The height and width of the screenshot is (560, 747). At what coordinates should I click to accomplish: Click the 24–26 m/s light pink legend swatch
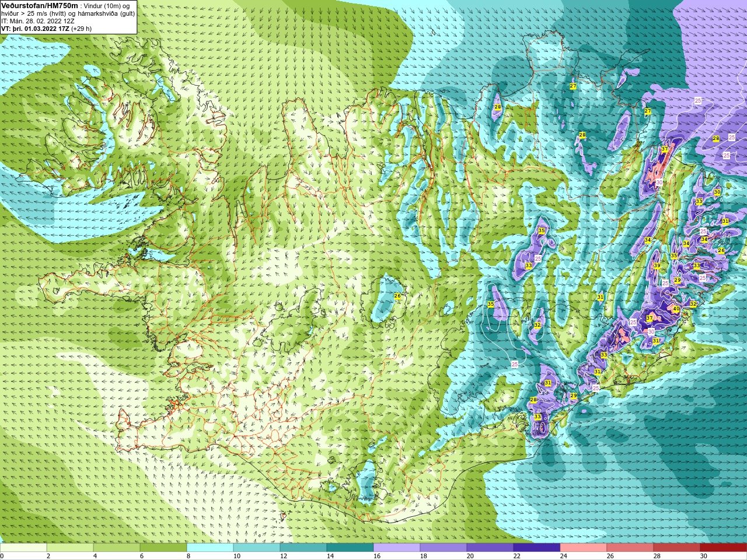tap(584, 548)
